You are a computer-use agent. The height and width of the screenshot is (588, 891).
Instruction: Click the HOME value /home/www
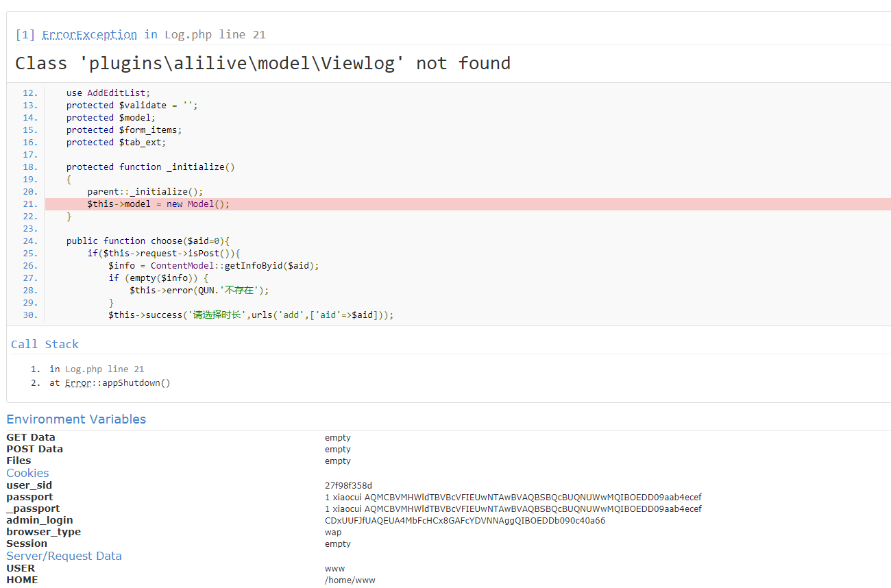[350, 580]
